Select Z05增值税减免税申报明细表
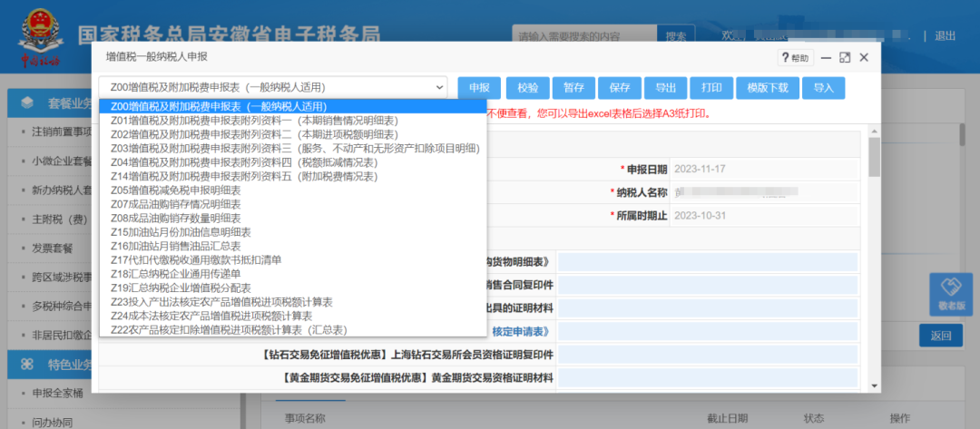Viewport: 980px width, 429px height. coord(292,190)
